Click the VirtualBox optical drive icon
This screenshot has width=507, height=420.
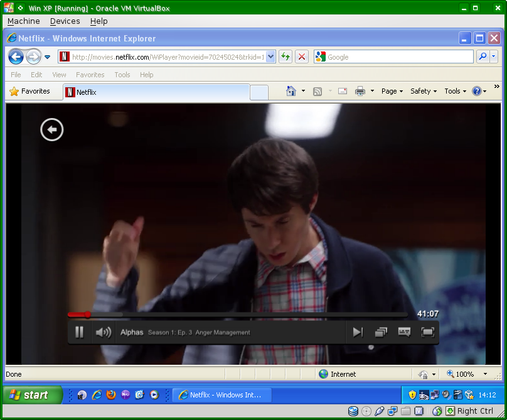tap(366, 411)
